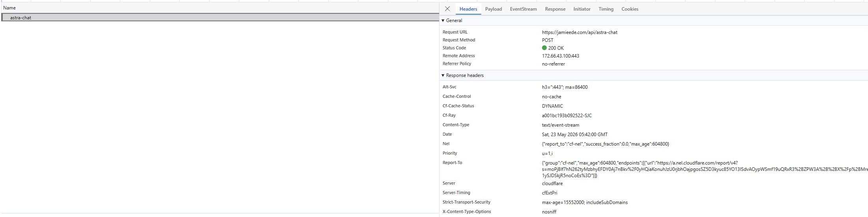Click the Server-Timing header name
This screenshot has height=217, width=868.
[x=456, y=193]
